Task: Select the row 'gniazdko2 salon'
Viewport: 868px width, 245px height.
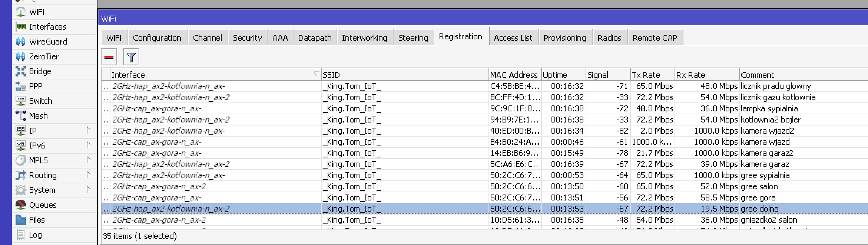Action: click(484, 220)
